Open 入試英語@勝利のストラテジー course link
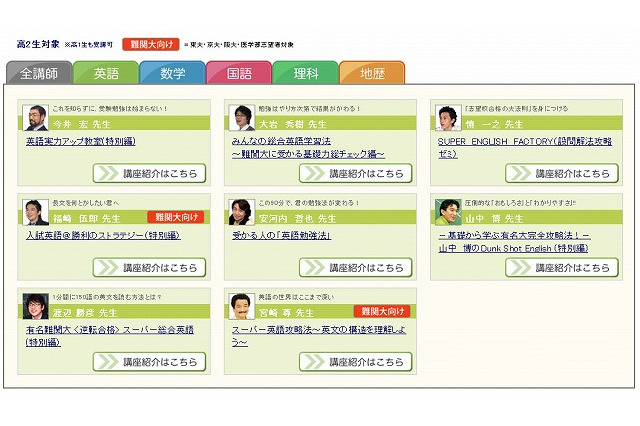The height and width of the screenshot is (426, 640). [103, 235]
